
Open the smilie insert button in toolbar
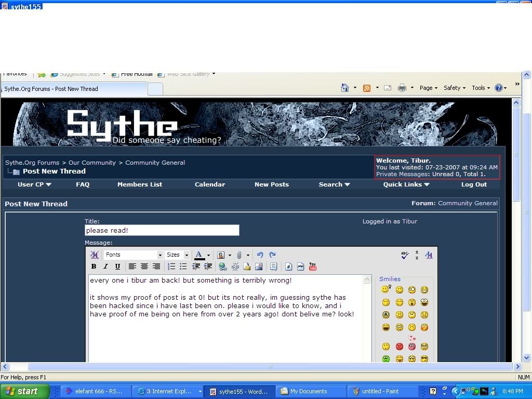click(220, 255)
